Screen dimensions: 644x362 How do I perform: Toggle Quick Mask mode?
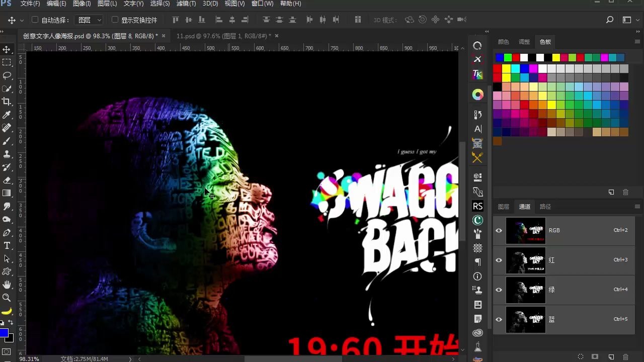7,351
